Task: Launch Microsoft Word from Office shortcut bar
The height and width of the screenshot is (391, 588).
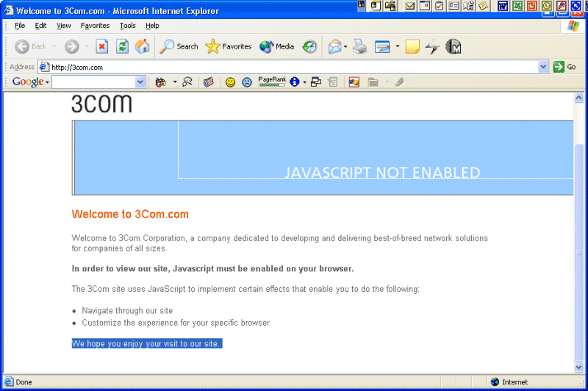Action: click(503, 6)
